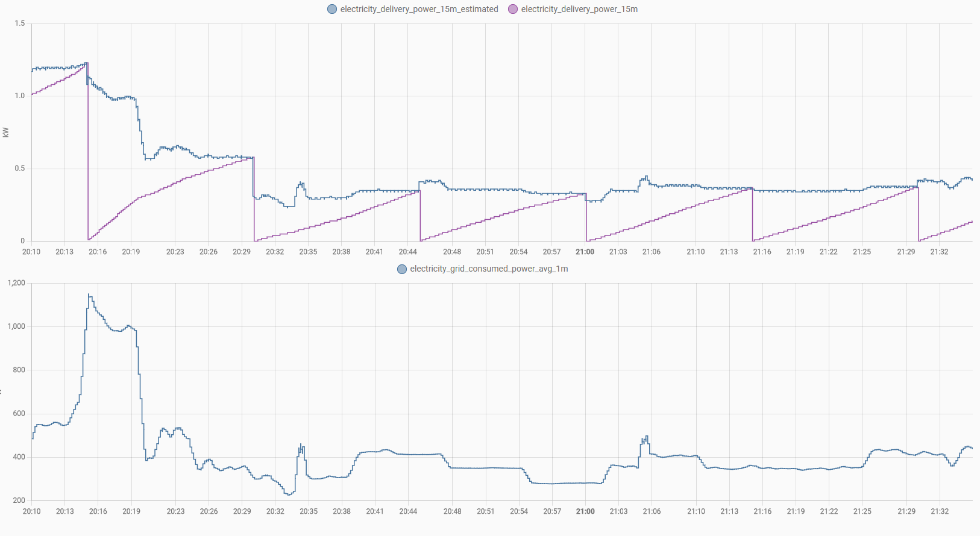Toggle the electricity_grid_consumed_power_avg_1m legend label
The width and height of the screenshot is (980, 536).
coord(488,269)
